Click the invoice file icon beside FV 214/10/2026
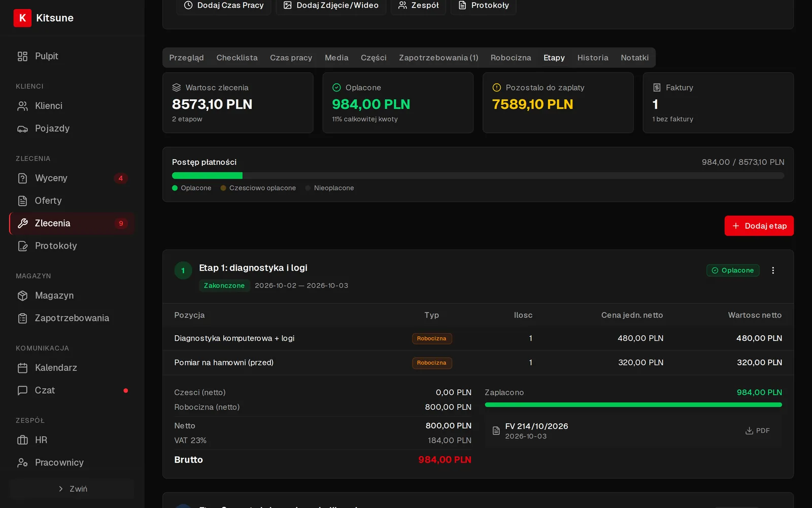The image size is (812, 508). tap(496, 431)
